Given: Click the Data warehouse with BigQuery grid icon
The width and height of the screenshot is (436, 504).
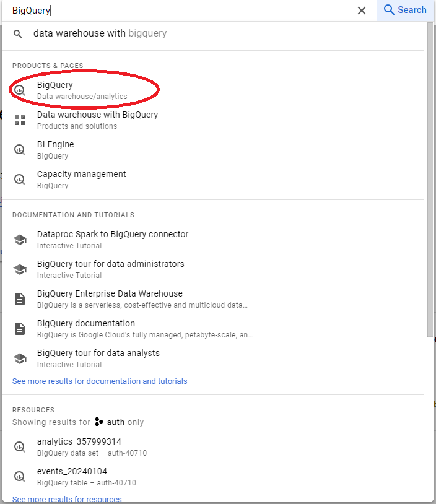Looking at the screenshot, I should tap(19, 119).
